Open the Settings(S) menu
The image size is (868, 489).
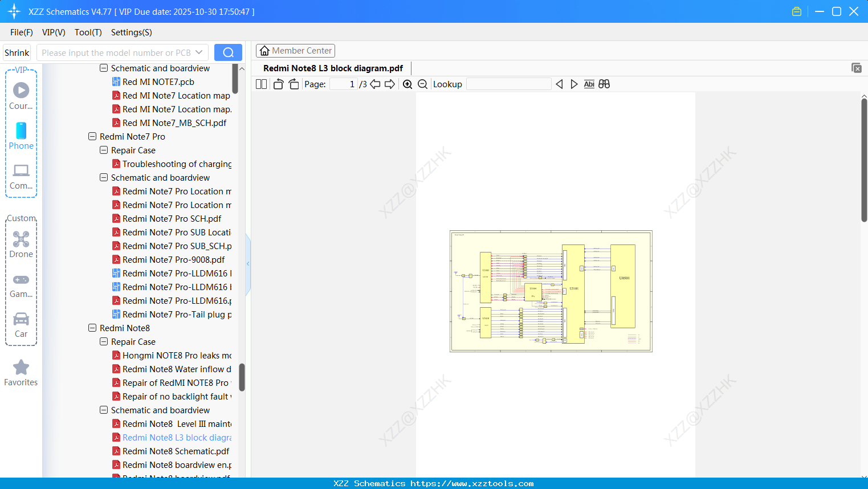point(131,32)
